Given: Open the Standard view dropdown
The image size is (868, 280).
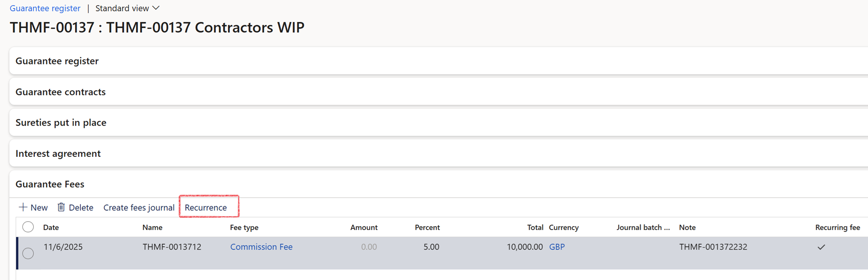Looking at the screenshot, I should (127, 8).
